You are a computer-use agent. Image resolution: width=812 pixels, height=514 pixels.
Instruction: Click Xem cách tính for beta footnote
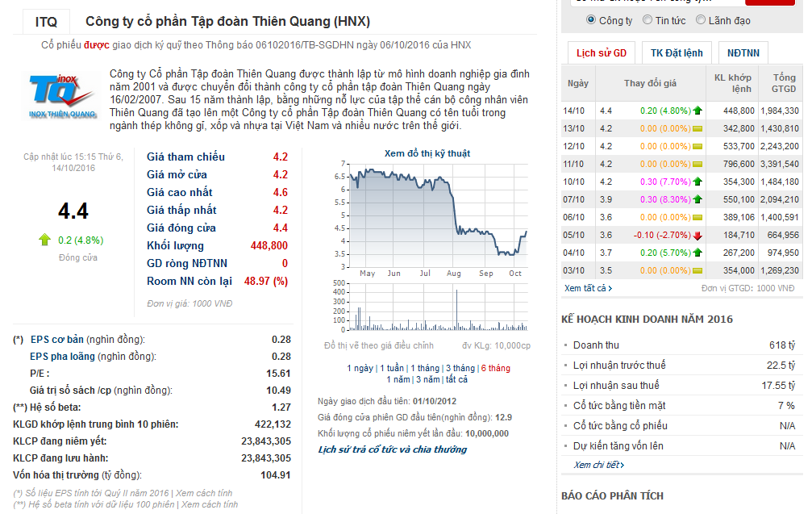(210, 504)
